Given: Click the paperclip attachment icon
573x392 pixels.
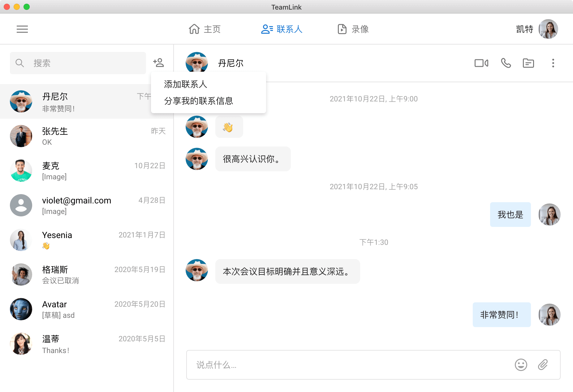Looking at the screenshot, I should coord(543,365).
